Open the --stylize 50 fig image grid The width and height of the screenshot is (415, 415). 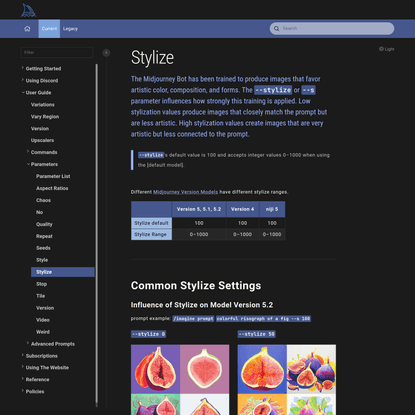287,380
